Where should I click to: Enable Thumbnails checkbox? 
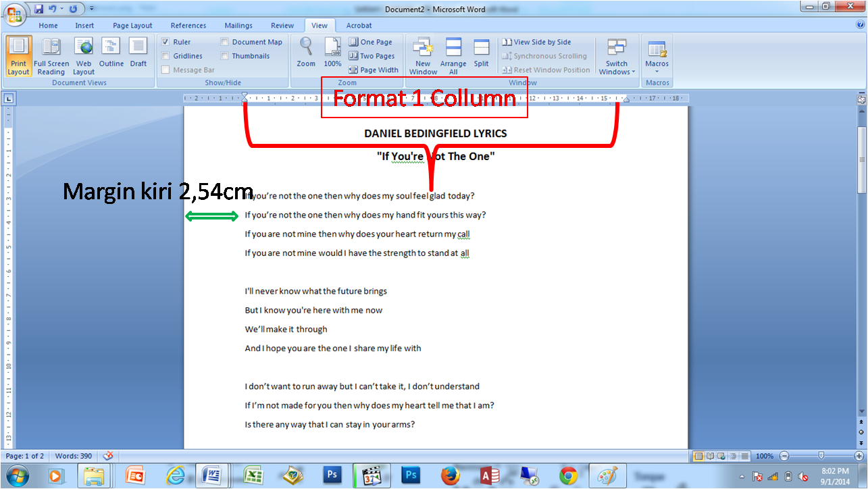(224, 56)
